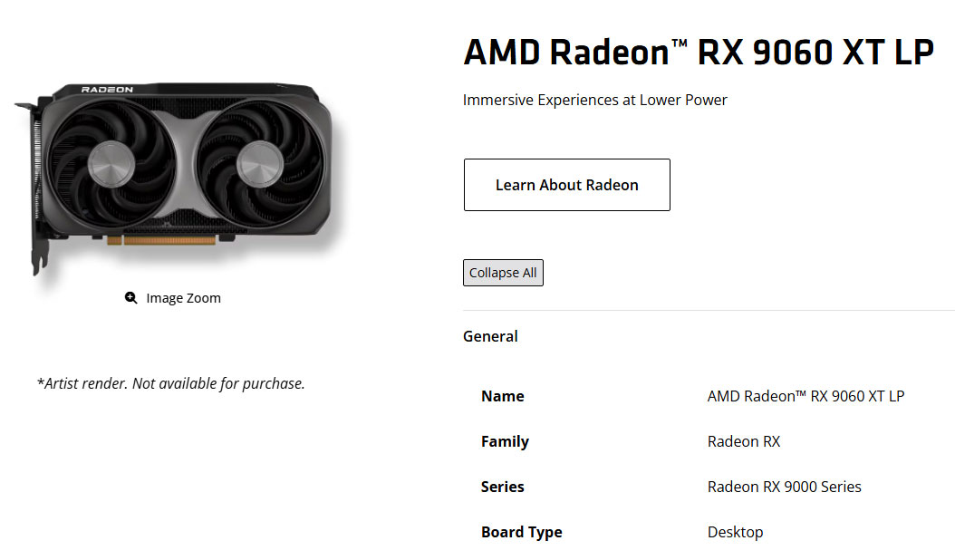Select the Name row label
This screenshot has height=560, width=955.
(502, 396)
